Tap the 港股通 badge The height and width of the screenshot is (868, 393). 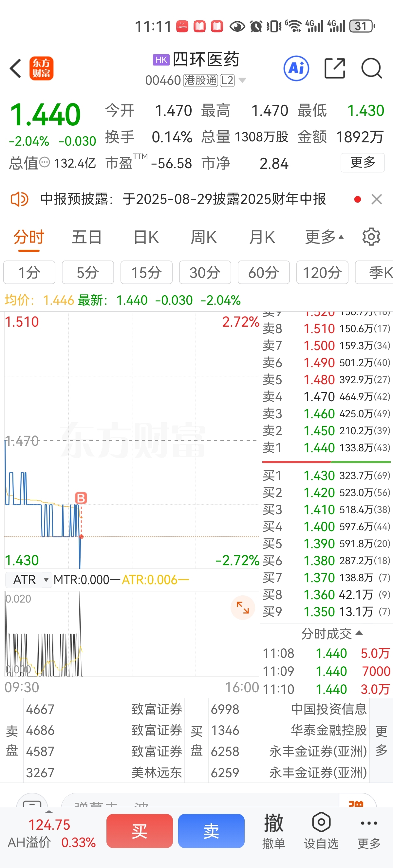(200, 80)
